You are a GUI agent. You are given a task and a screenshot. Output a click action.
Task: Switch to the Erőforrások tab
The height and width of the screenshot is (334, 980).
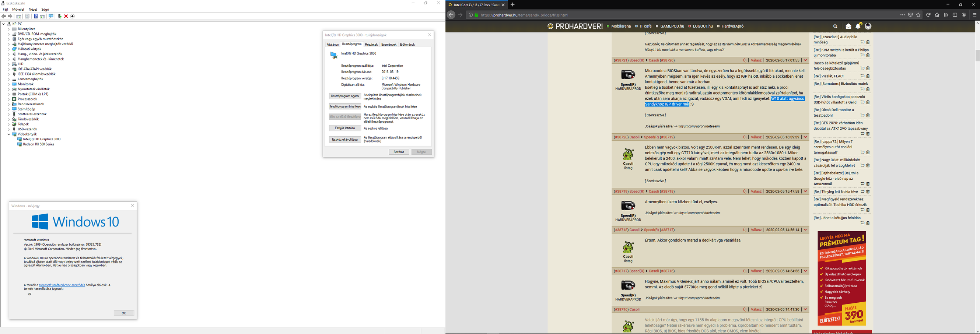407,45
